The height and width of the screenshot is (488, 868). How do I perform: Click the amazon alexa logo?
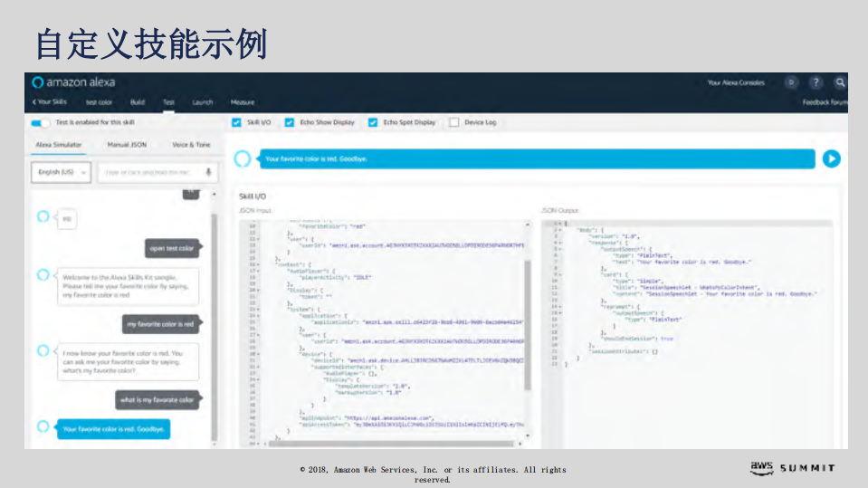(x=73, y=82)
